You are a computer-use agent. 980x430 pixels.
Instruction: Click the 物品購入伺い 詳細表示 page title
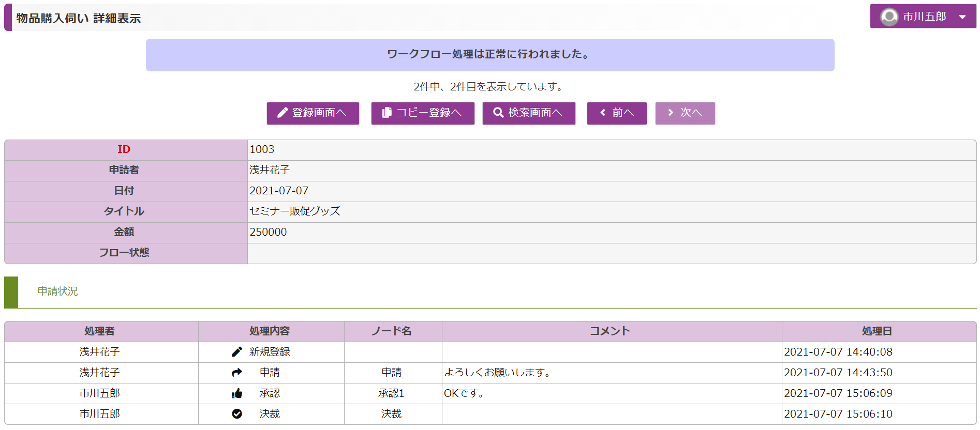tap(79, 19)
